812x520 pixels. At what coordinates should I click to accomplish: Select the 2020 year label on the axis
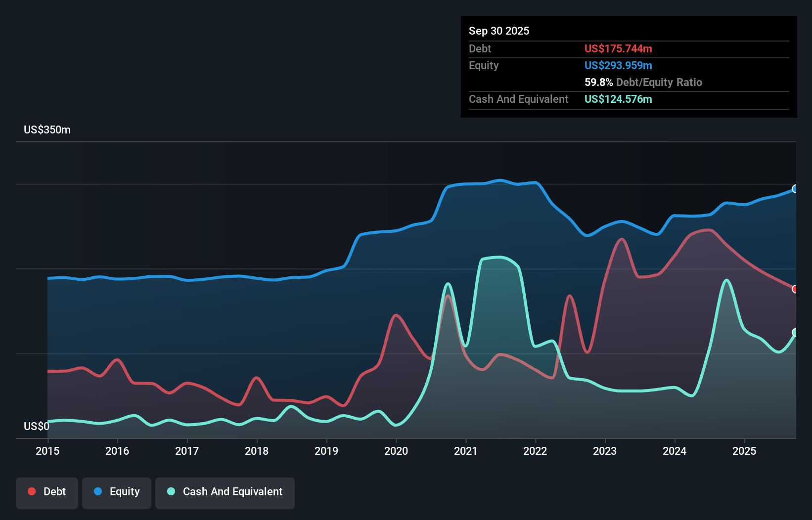point(396,451)
